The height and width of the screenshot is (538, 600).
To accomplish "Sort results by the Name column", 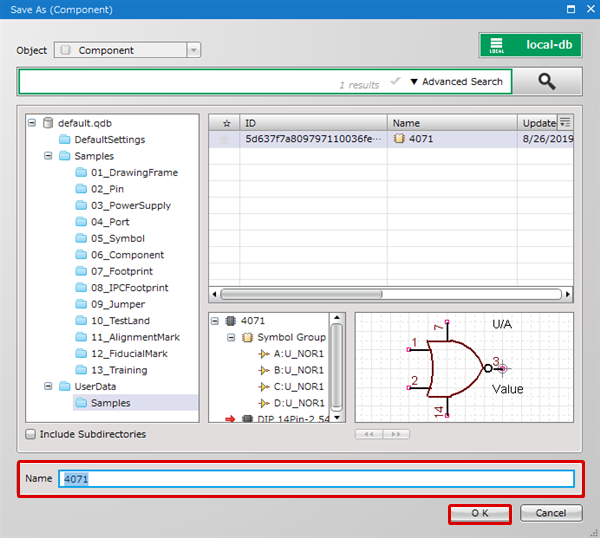I will [x=450, y=123].
